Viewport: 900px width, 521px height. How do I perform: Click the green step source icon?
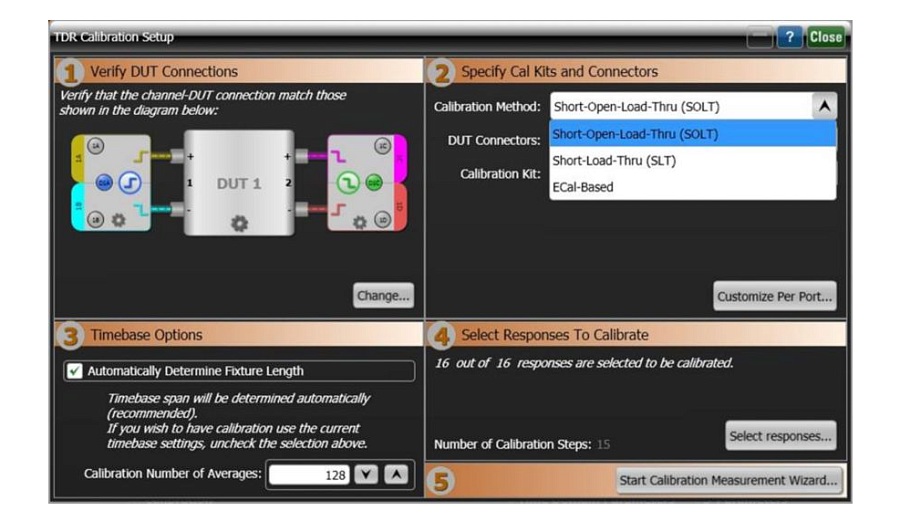point(347,183)
